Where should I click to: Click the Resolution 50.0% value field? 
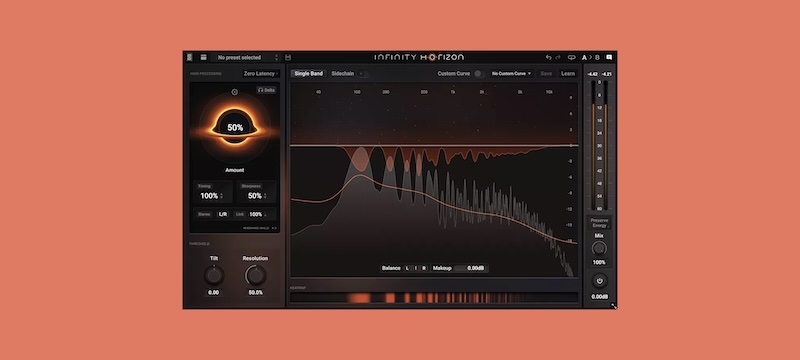256,293
